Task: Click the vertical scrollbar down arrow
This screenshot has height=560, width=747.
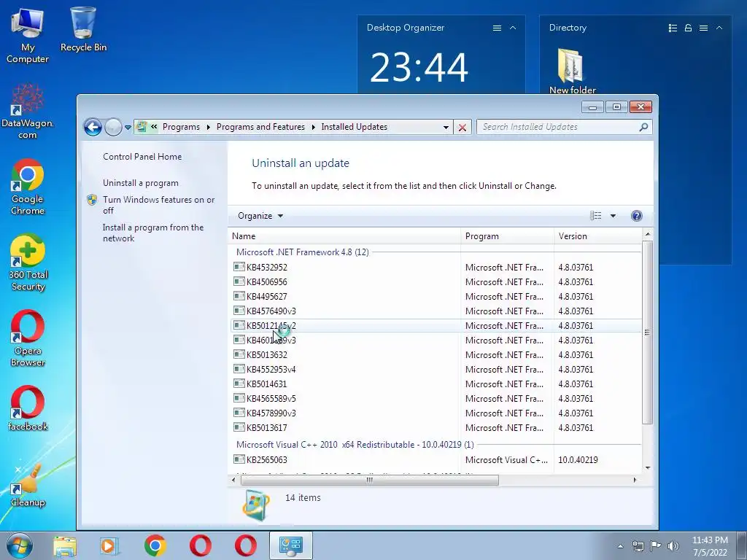Action: click(x=648, y=467)
